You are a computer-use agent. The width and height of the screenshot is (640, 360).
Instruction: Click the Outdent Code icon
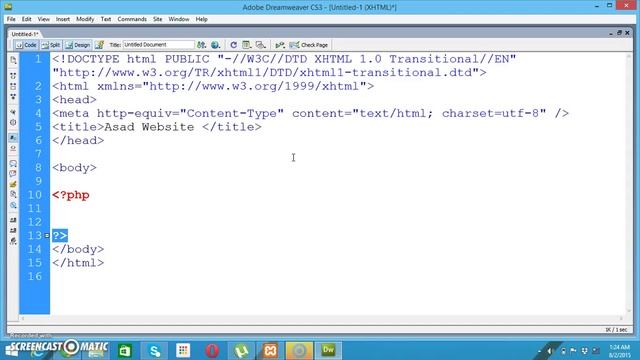click(x=13, y=231)
